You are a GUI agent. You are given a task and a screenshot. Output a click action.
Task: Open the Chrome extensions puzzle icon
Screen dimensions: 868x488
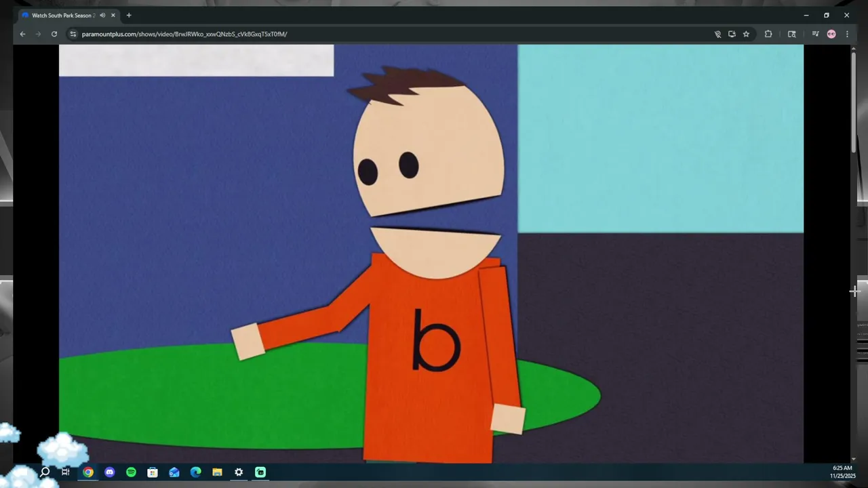coord(768,34)
